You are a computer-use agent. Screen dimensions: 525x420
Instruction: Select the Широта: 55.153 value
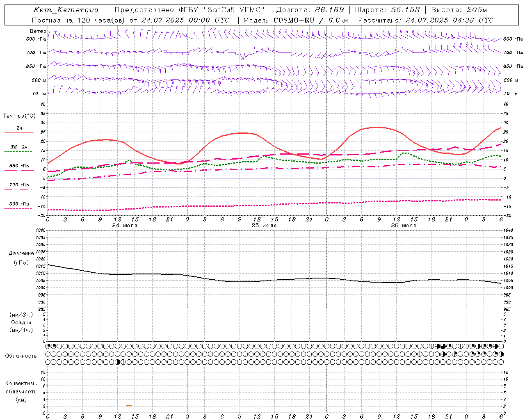388,10
